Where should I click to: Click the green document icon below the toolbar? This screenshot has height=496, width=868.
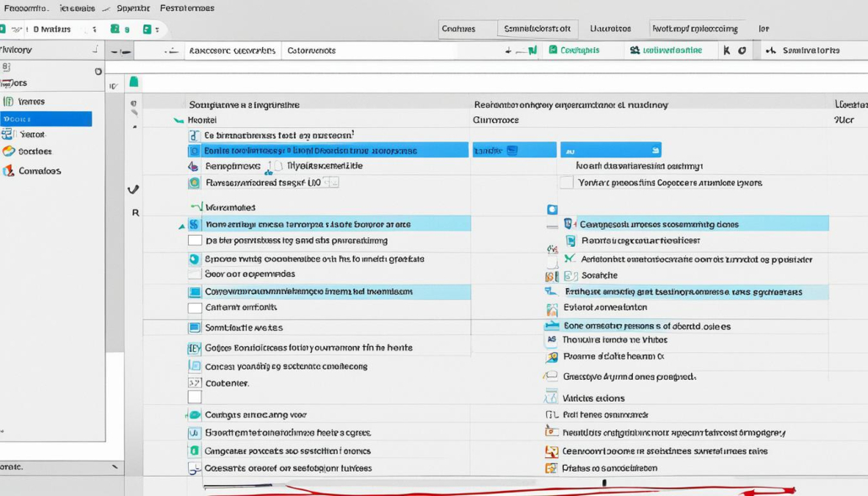(x=134, y=83)
